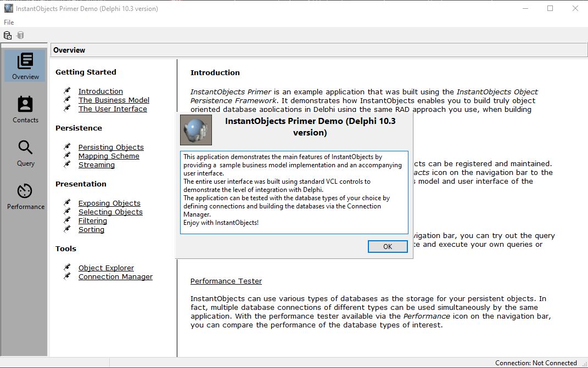Open the Connection Manager link under Tools
588x368 pixels.
click(115, 276)
